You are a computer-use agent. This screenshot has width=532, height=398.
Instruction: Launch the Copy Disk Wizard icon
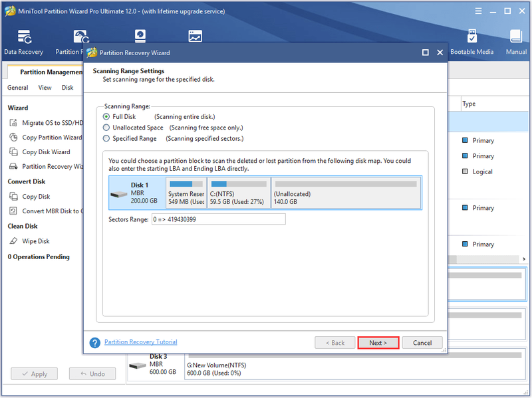(x=13, y=152)
